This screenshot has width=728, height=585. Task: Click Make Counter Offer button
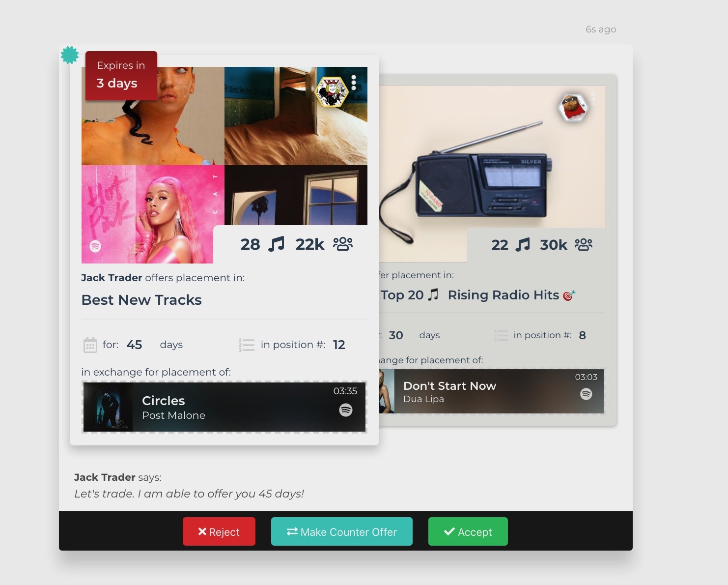pos(342,531)
